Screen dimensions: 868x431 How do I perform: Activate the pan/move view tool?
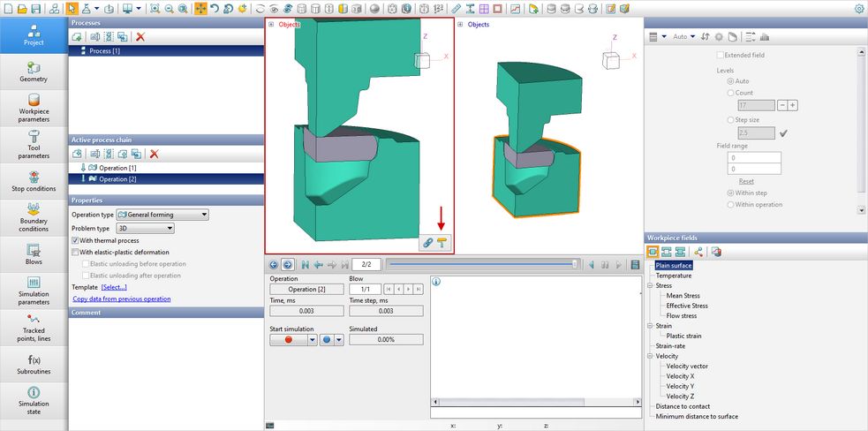200,9
